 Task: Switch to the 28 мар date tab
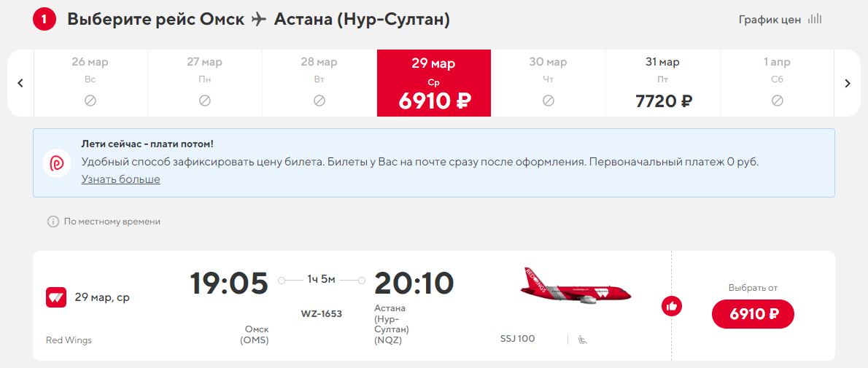pyautogui.click(x=319, y=83)
